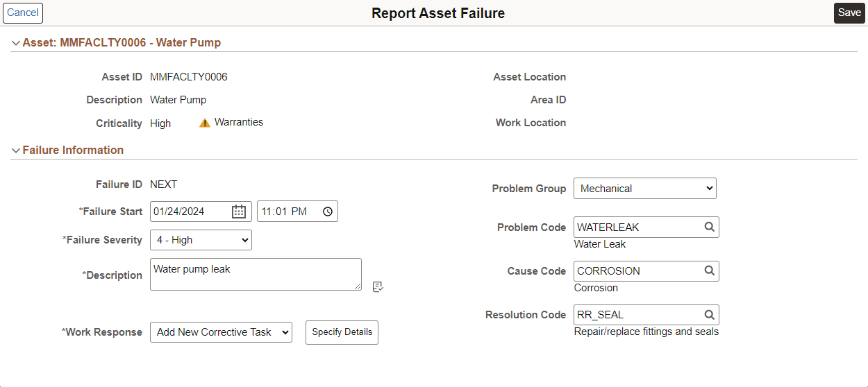The image size is (868, 387).
Task: Collapse the Asset MMFACLTY0006 section
Action: click(x=15, y=43)
